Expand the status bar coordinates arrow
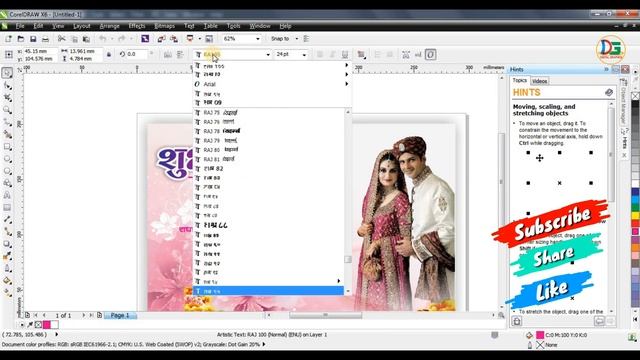 coord(57,335)
